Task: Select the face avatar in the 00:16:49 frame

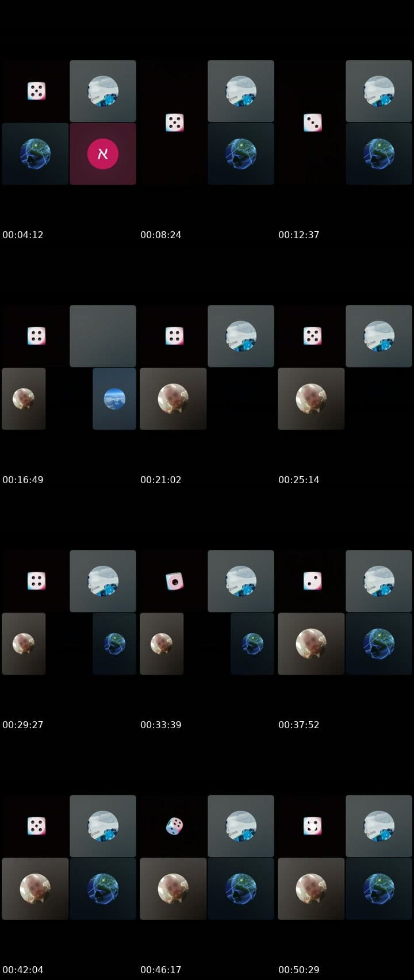Action: [x=24, y=399]
